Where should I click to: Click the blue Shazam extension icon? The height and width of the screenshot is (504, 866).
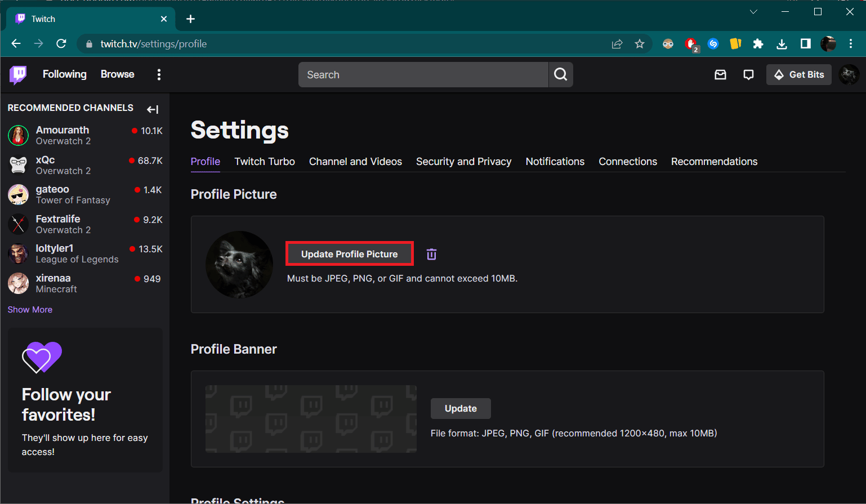point(713,44)
